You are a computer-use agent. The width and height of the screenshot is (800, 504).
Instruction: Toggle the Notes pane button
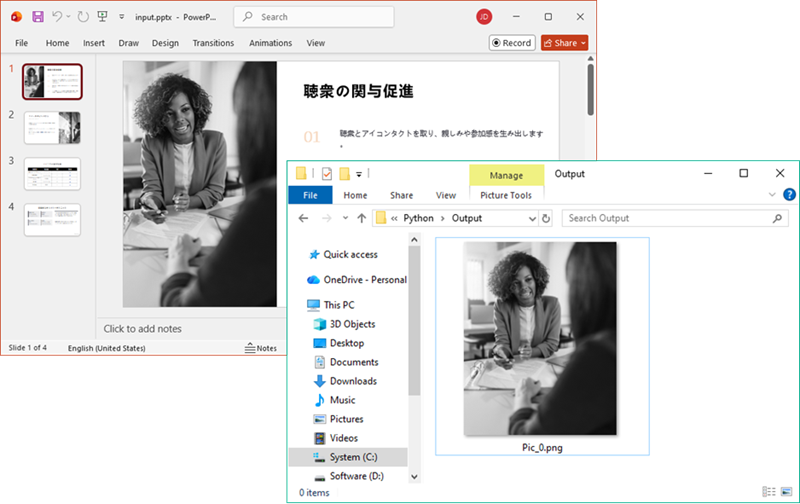coord(261,348)
